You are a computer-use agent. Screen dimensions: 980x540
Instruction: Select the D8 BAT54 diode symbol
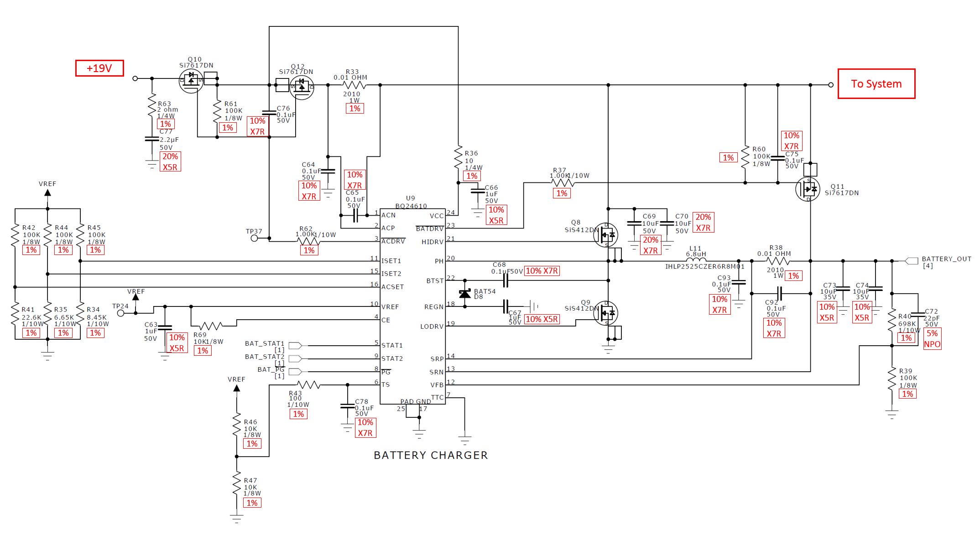point(465,294)
